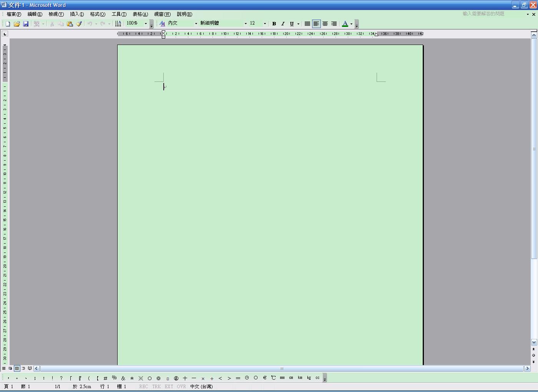Click the Open folder icon

click(17, 24)
